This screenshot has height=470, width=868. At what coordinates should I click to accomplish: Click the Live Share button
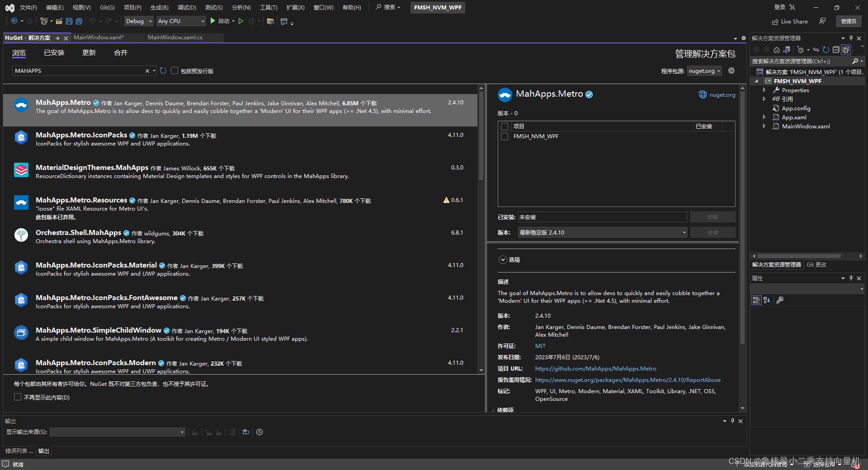click(x=790, y=21)
